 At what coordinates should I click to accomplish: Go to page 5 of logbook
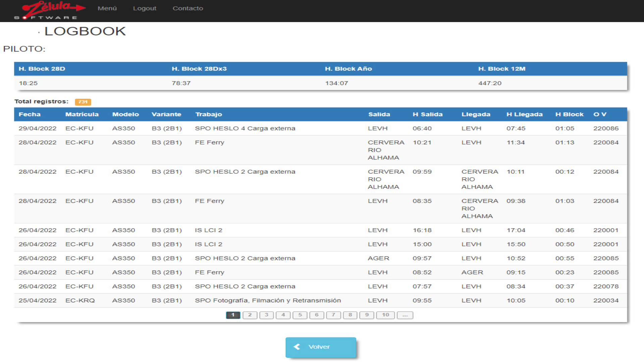click(300, 315)
